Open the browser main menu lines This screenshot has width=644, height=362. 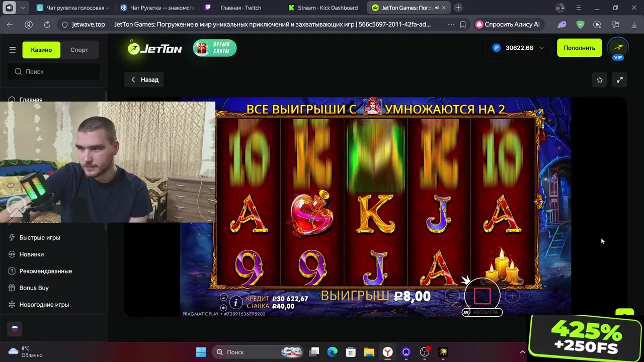579,8
